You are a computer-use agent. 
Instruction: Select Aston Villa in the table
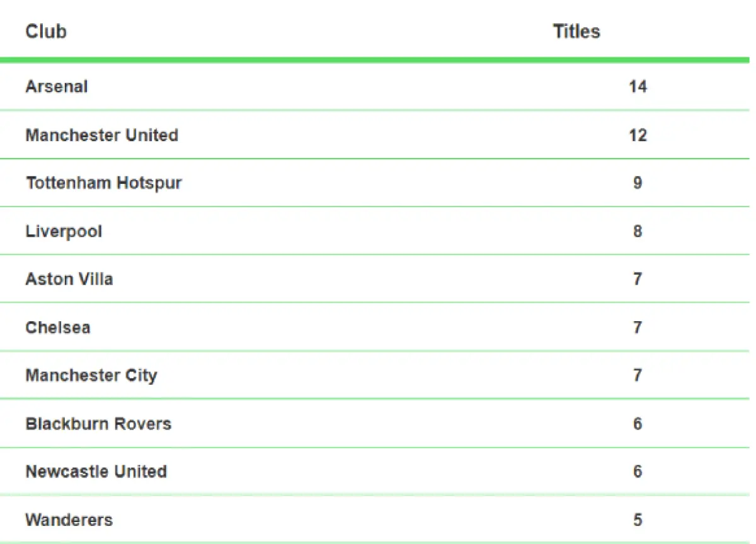coord(69,279)
